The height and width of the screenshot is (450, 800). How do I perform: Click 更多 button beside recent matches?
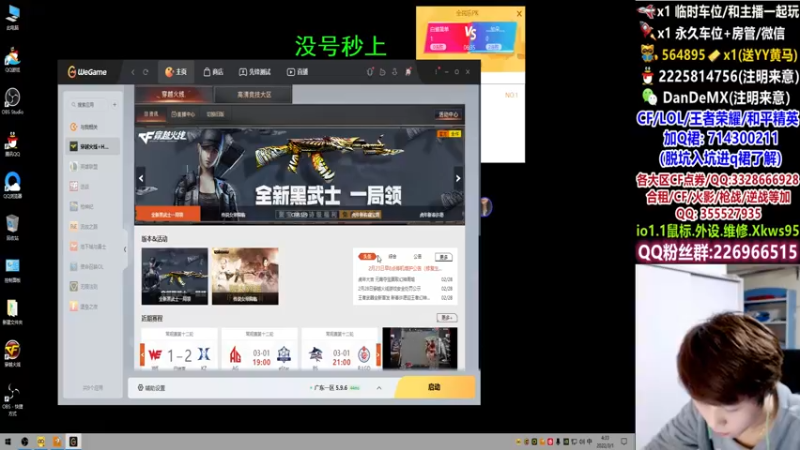[446, 317]
